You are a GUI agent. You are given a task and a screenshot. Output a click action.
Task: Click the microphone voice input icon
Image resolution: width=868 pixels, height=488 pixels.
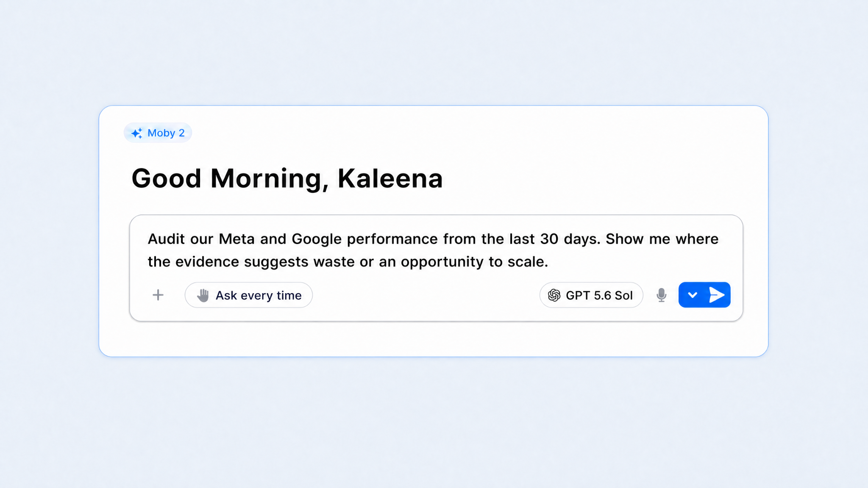(x=661, y=295)
